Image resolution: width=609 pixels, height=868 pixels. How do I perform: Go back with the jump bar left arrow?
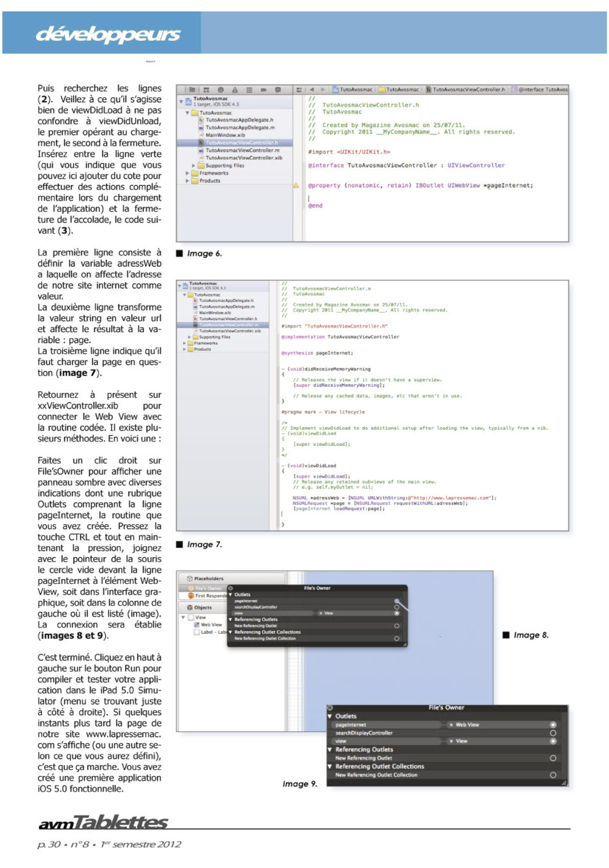pyautogui.click(x=312, y=90)
